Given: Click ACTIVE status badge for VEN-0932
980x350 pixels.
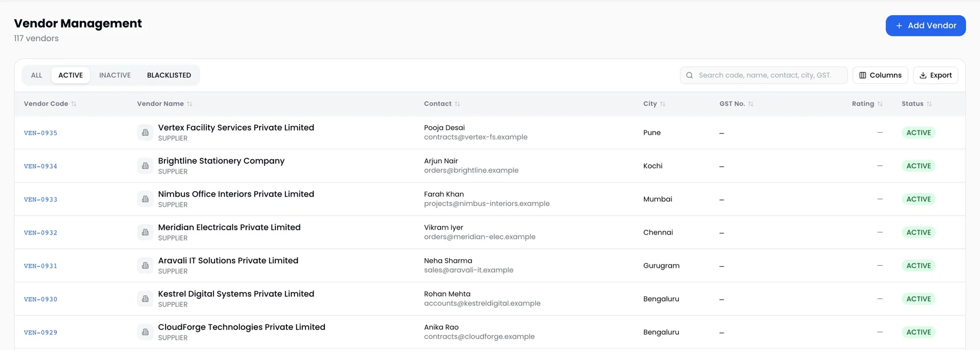Looking at the screenshot, I should [918, 232].
